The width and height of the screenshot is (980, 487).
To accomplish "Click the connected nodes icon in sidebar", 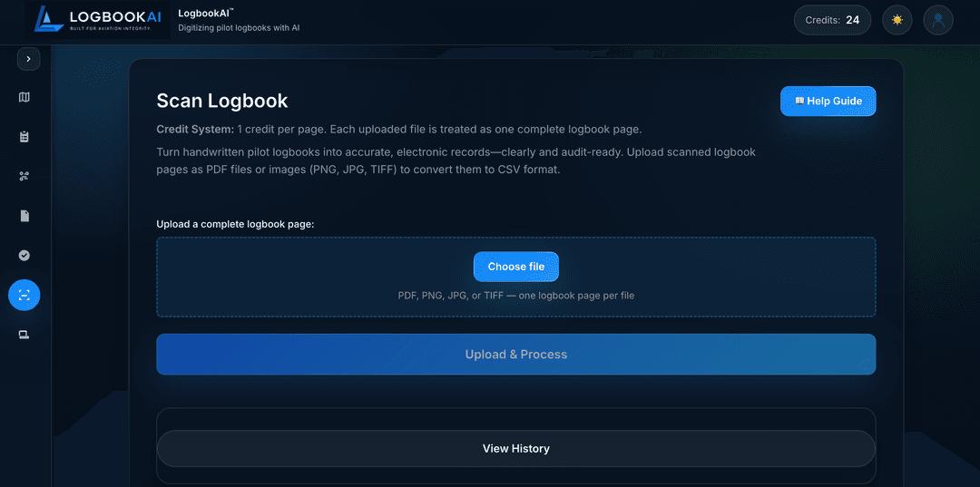I will tap(24, 176).
